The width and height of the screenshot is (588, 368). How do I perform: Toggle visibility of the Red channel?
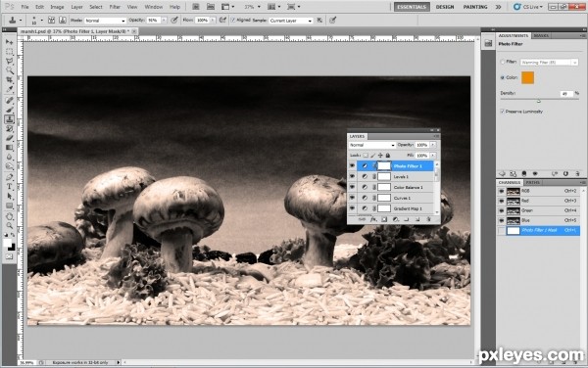click(x=502, y=201)
